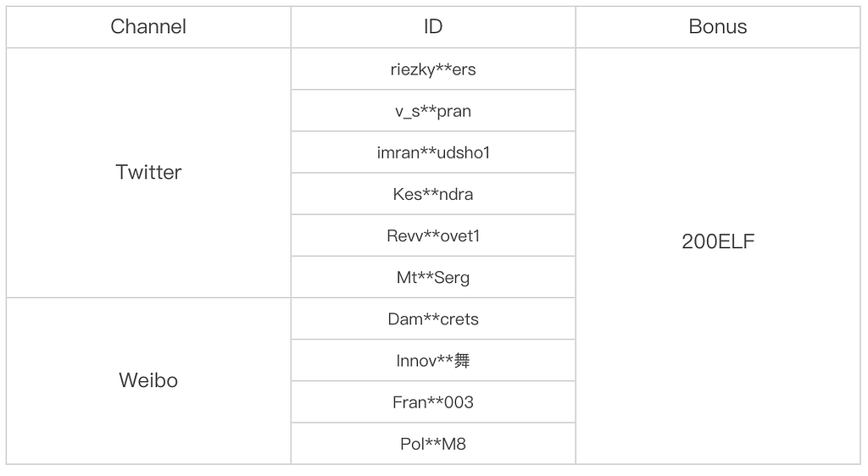
Task: Click the Channel column header
Action: [148, 27]
